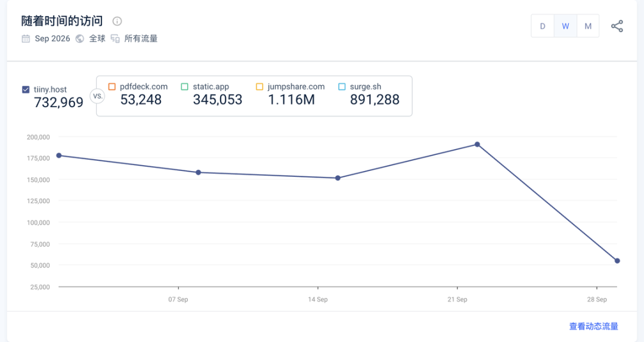Viewport: 644px width, 342px height.
Task: Click the 随着时间的访问 heading
Action: pos(62,21)
